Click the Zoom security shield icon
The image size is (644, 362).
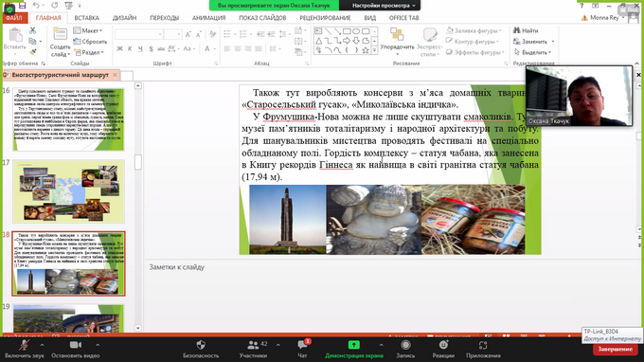coord(201,345)
